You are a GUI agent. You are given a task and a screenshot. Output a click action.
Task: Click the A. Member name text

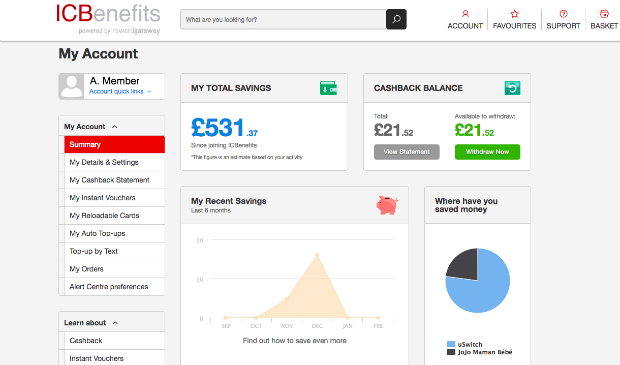pyautogui.click(x=114, y=81)
